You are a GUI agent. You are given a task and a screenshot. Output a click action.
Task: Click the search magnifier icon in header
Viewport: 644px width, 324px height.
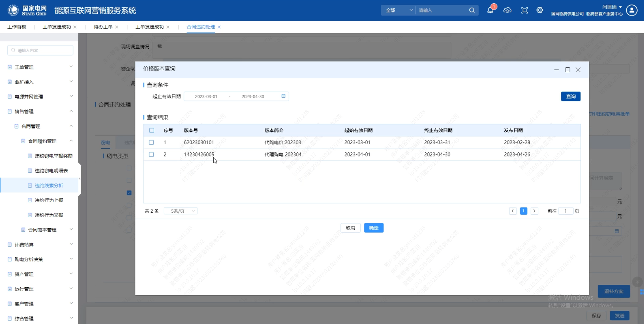point(472,10)
